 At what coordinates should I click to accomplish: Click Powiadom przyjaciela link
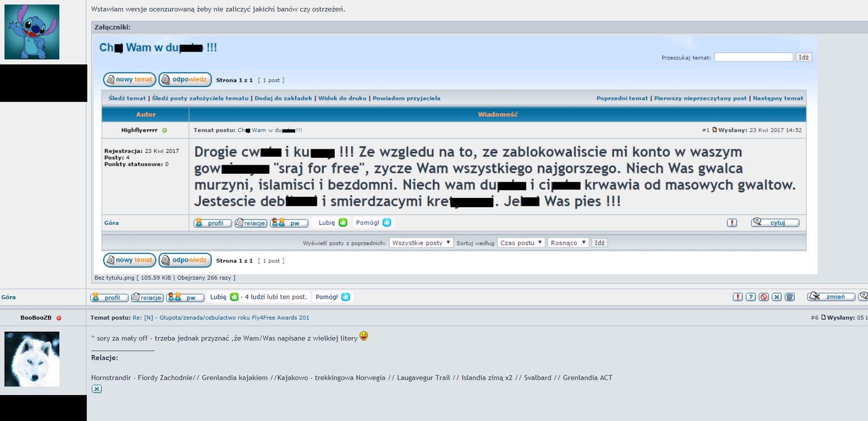pos(407,98)
